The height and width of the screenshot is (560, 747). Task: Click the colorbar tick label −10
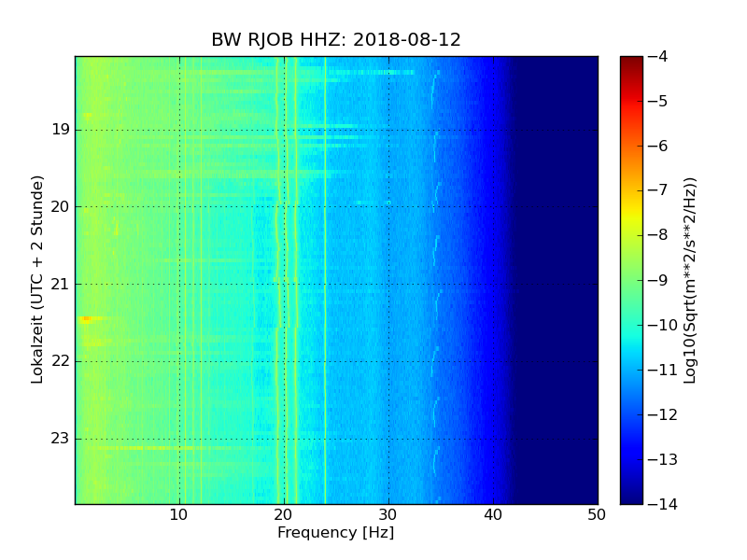(663, 325)
